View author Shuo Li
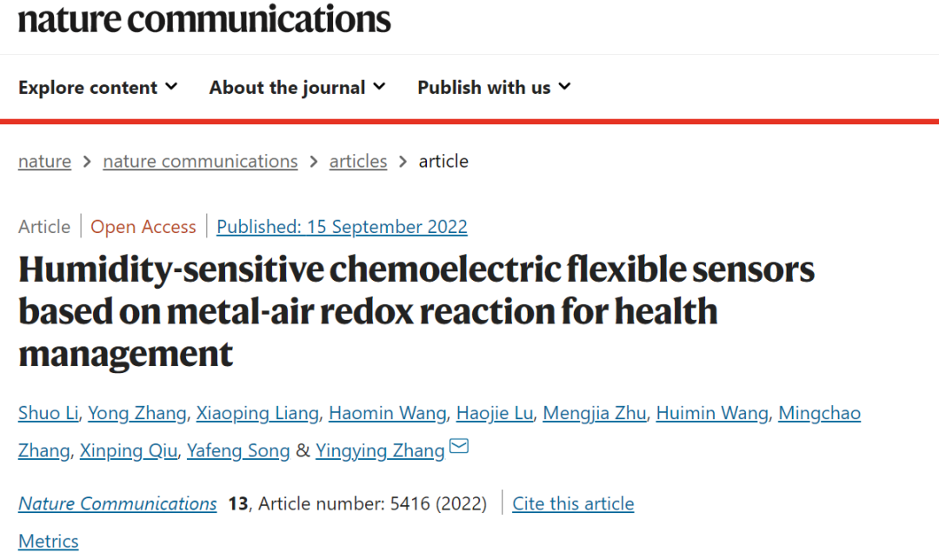The image size is (939, 560). (48, 413)
